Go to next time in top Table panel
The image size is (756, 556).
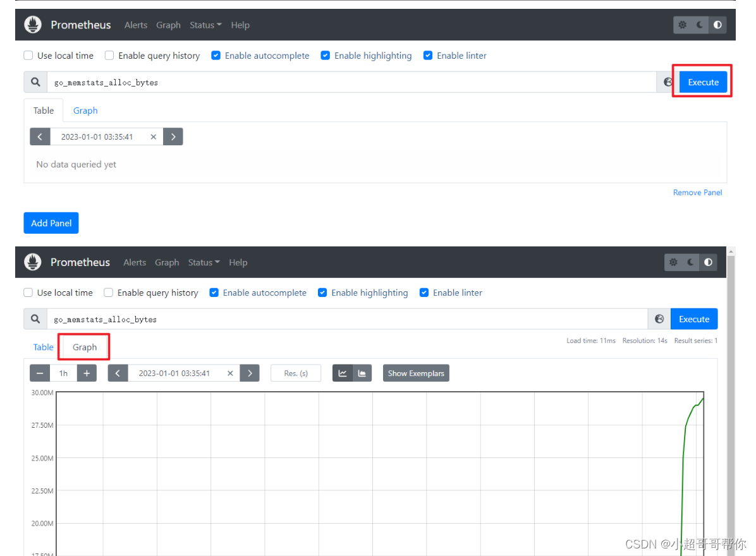(x=173, y=137)
